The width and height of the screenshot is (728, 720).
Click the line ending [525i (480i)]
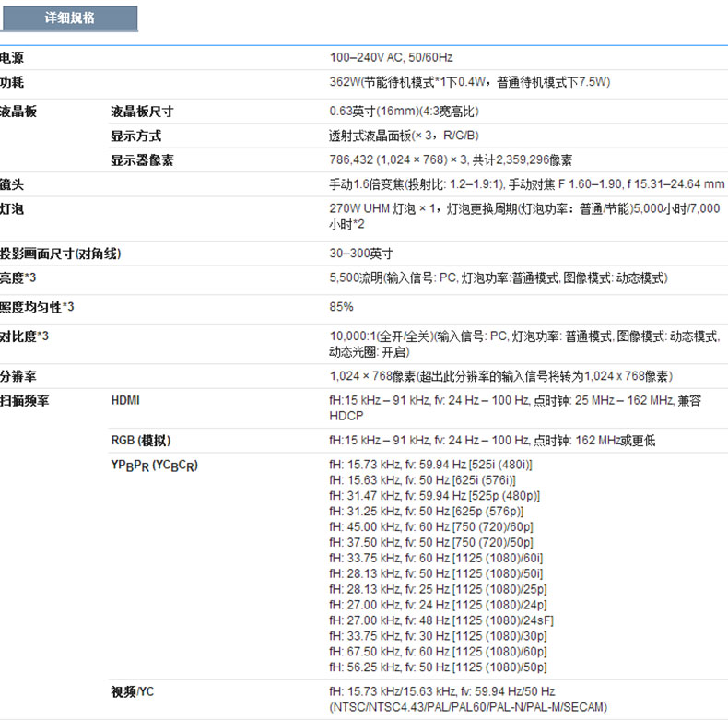point(431,465)
